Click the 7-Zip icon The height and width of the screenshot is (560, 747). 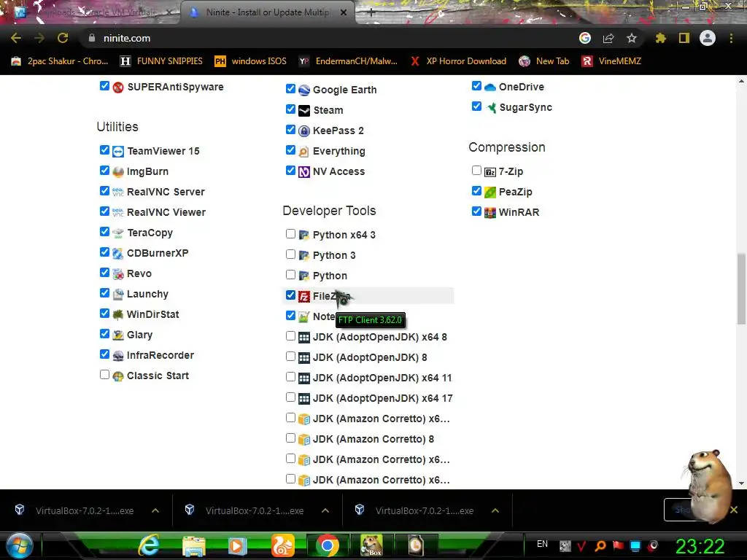pyautogui.click(x=489, y=172)
